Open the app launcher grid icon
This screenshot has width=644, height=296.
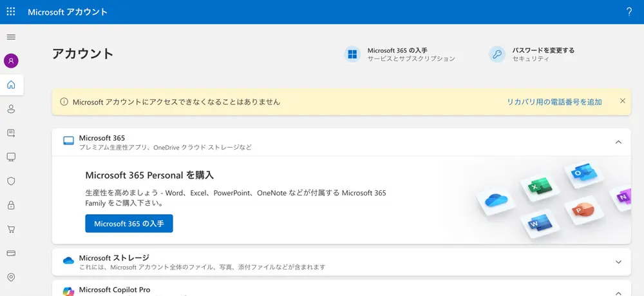11,12
